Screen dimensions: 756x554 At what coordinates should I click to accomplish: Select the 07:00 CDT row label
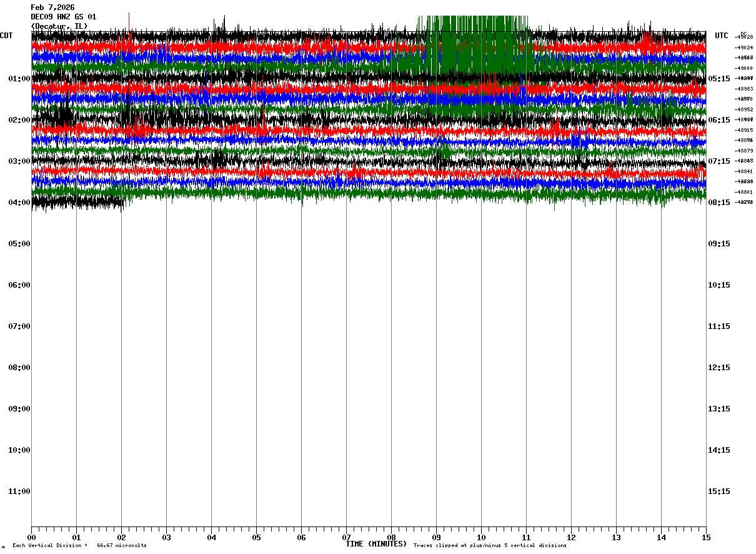(x=19, y=326)
